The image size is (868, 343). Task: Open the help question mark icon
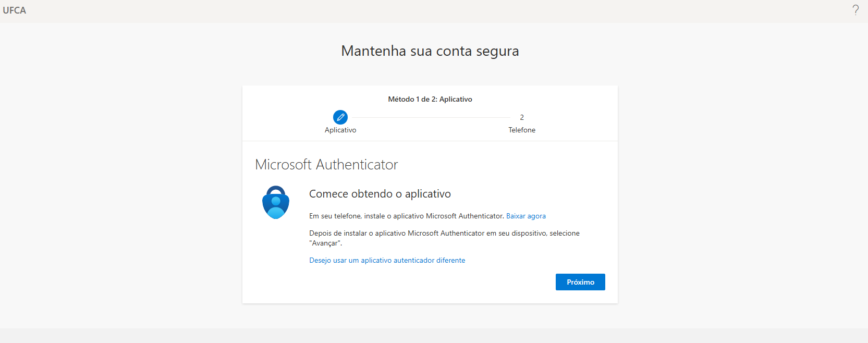click(855, 10)
